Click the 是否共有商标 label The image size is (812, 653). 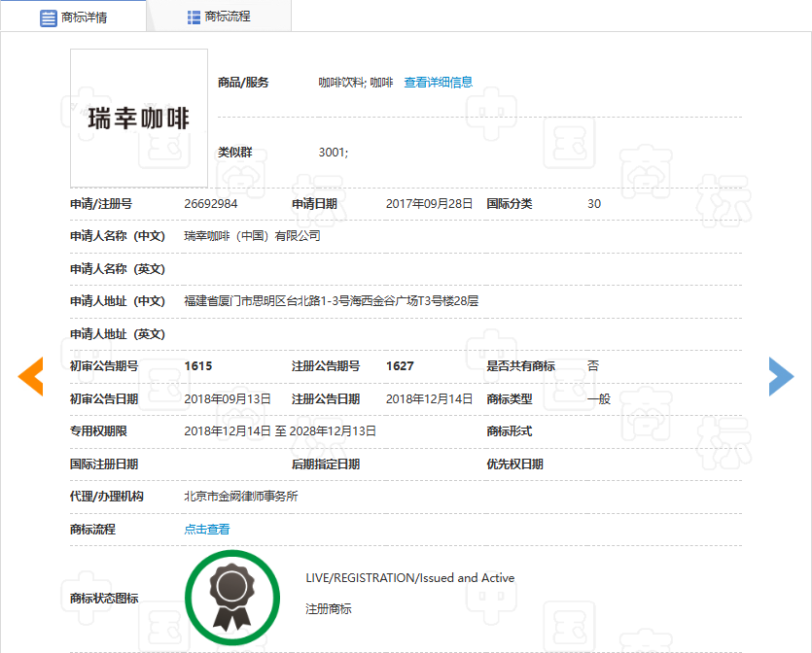(x=520, y=365)
